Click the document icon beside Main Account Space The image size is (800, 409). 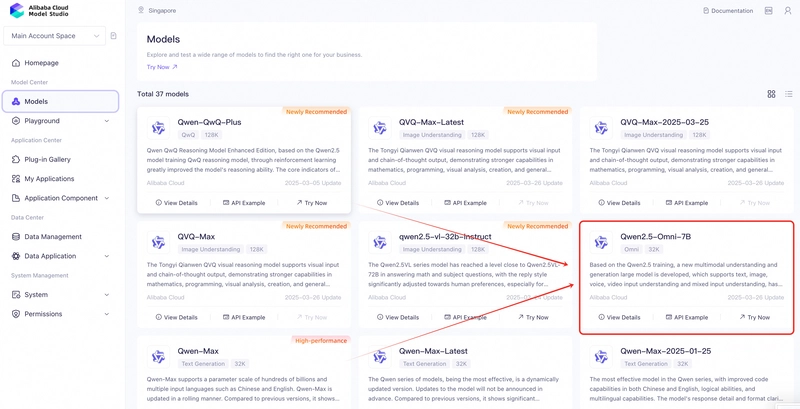coord(114,36)
